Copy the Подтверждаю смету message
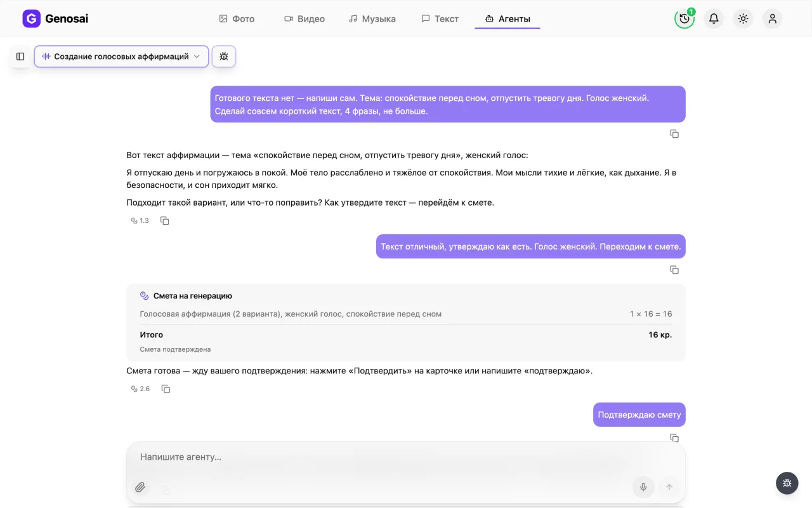 tap(674, 438)
